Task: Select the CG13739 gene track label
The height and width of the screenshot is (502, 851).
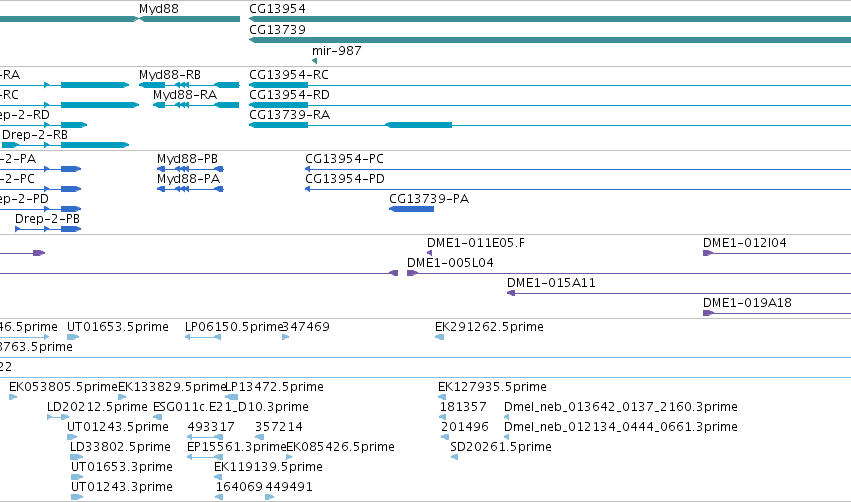Action: pos(277,29)
